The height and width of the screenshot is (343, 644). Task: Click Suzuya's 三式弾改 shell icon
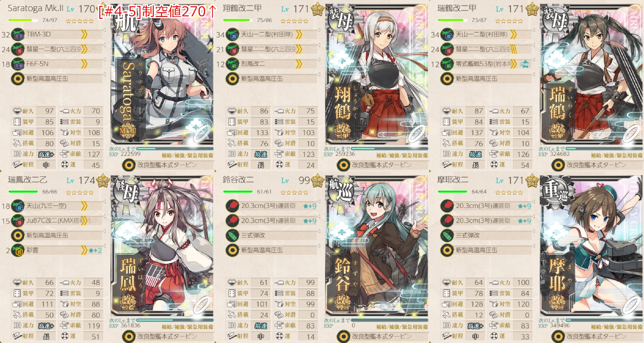(233, 236)
